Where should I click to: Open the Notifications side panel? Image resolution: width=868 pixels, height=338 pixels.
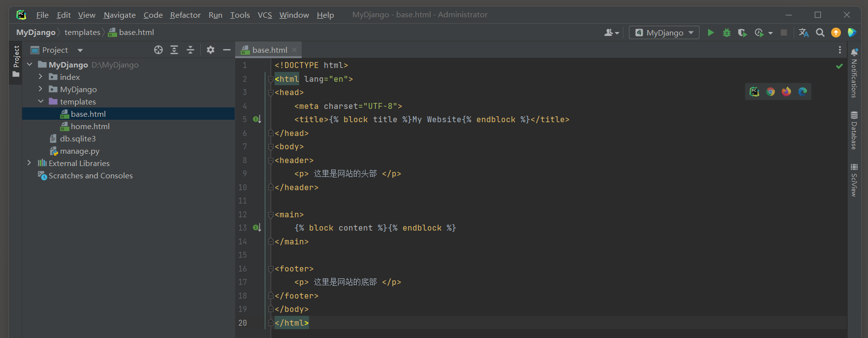tap(854, 73)
